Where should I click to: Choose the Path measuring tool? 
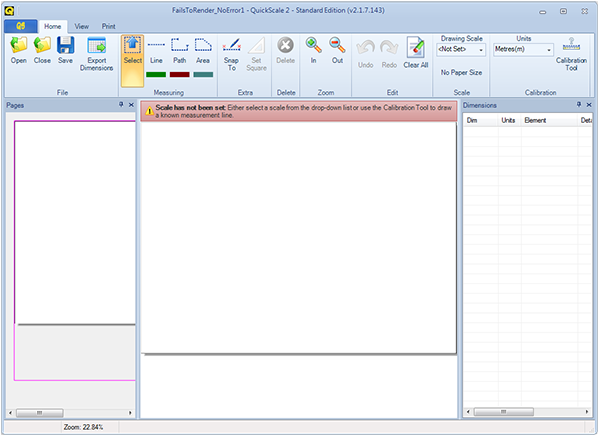[x=179, y=50]
